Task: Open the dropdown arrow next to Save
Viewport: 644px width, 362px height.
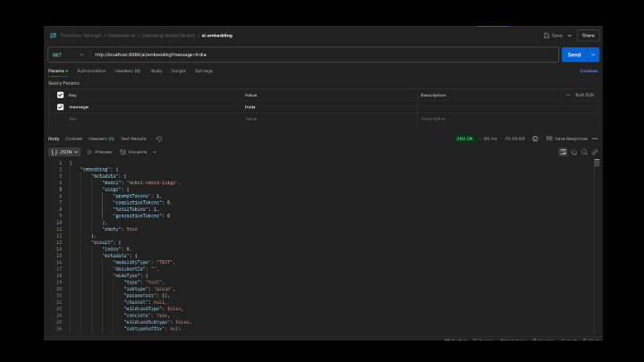Action: pyautogui.click(x=568, y=36)
